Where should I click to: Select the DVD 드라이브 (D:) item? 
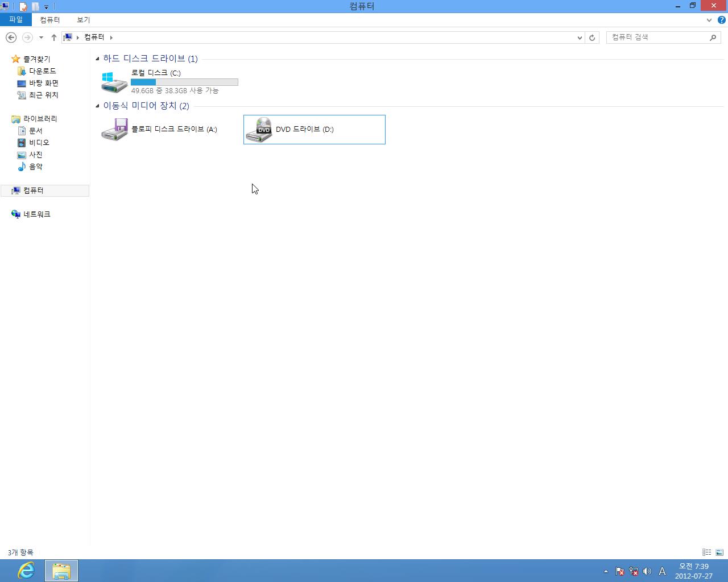click(315, 130)
